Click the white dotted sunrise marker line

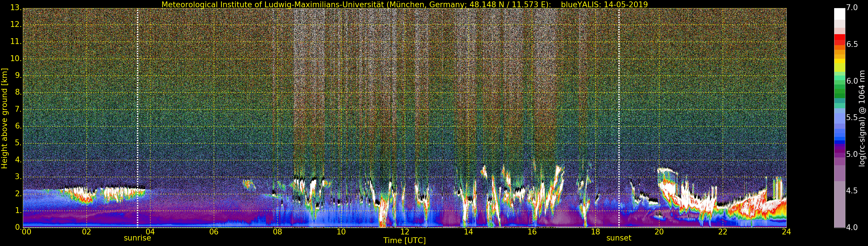pyautogui.click(x=137, y=118)
